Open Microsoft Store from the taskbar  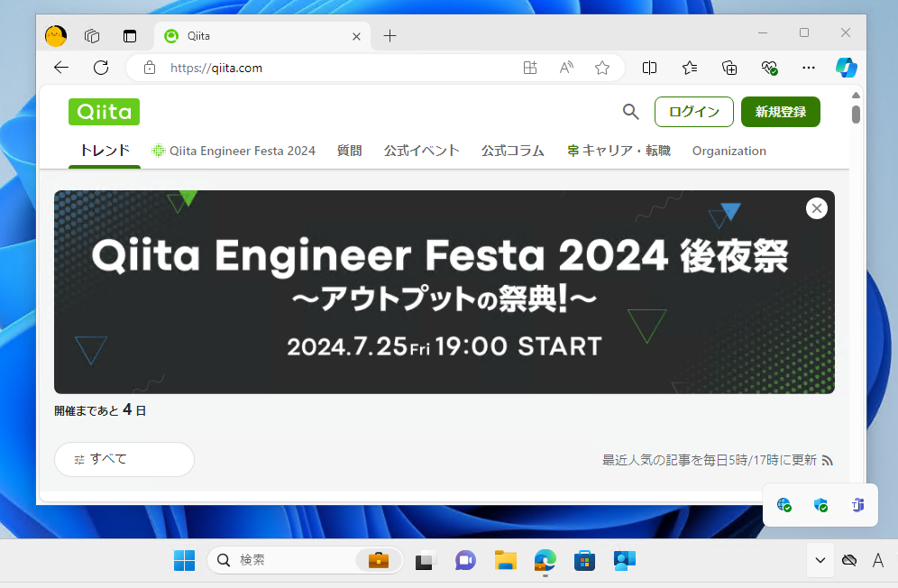[x=585, y=560]
